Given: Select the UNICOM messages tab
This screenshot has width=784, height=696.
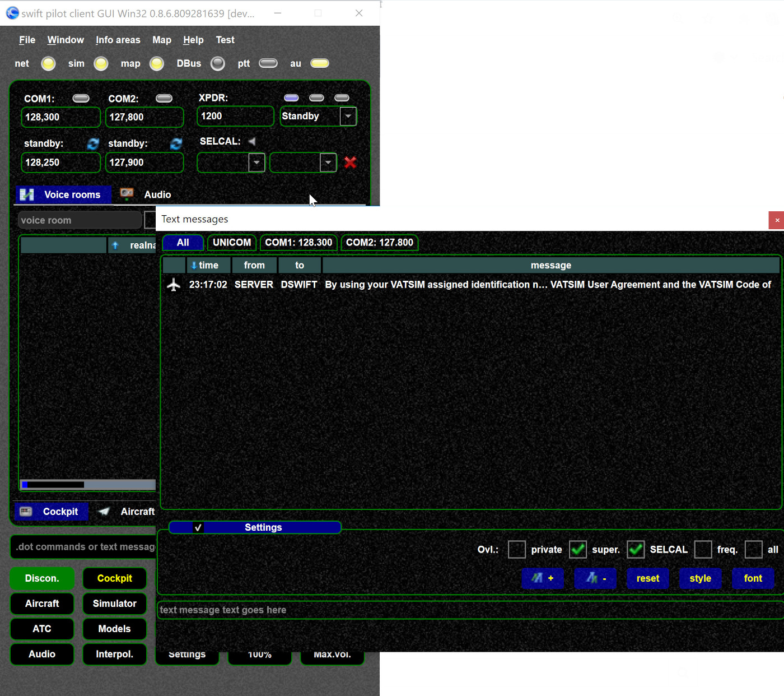Looking at the screenshot, I should pos(232,243).
